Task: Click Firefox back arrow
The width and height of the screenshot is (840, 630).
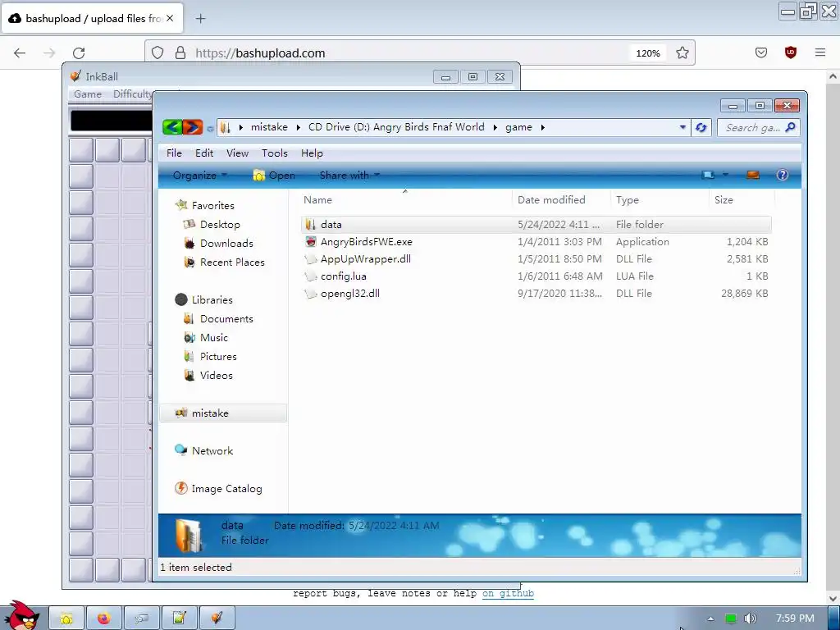Action: coord(20,53)
